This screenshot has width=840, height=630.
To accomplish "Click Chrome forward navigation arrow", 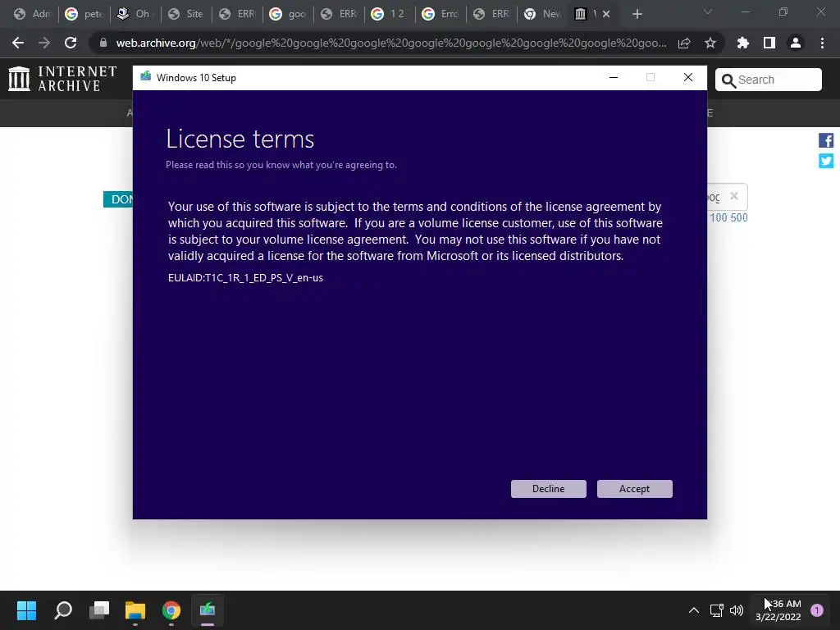I will tap(44, 43).
